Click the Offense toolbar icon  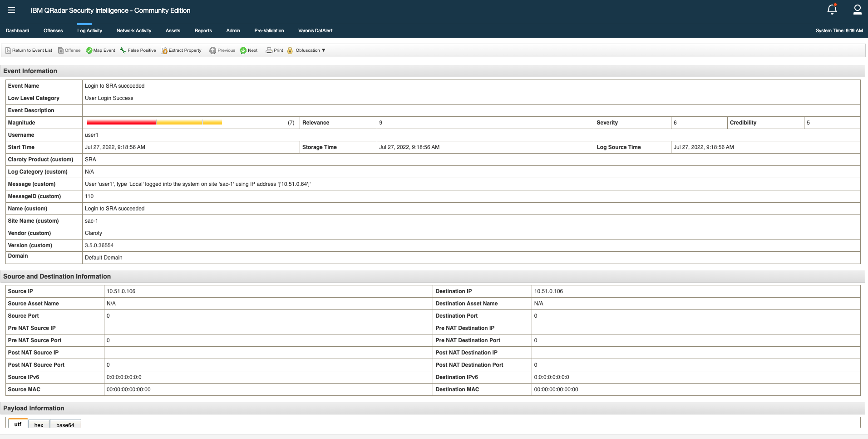61,50
